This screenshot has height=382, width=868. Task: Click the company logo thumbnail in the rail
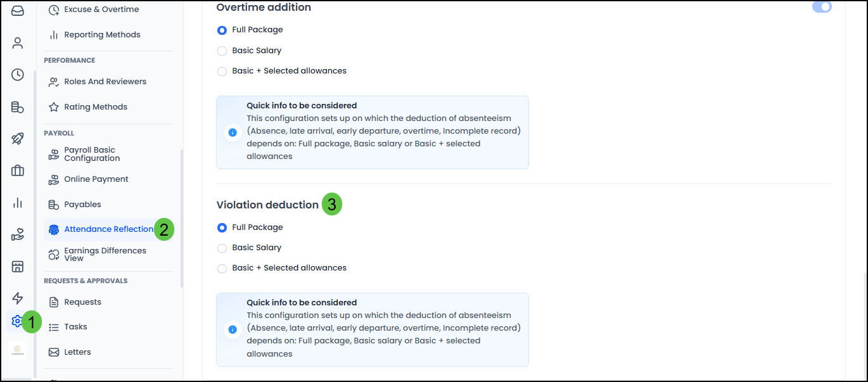[x=18, y=351]
